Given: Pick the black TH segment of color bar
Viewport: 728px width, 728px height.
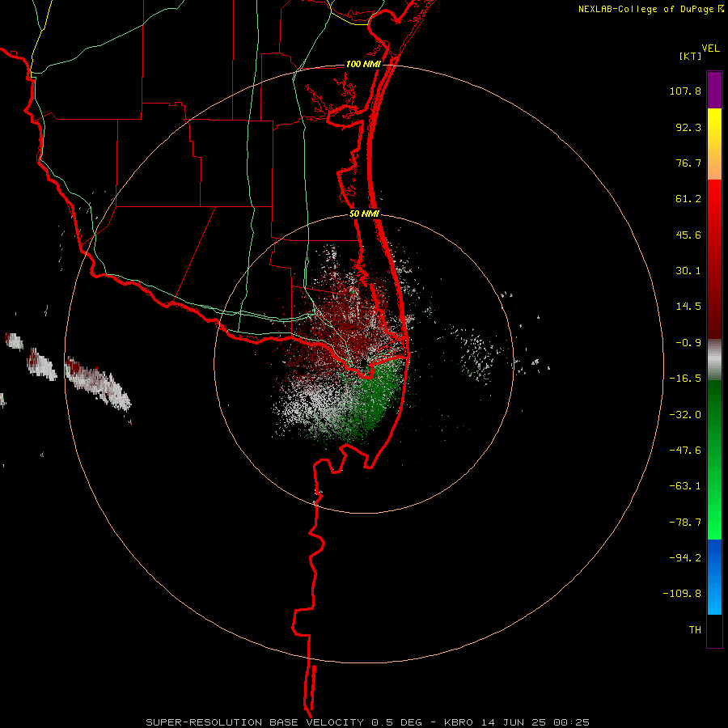Looking at the screenshot, I should pyautogui.click(x=714, y=630).
